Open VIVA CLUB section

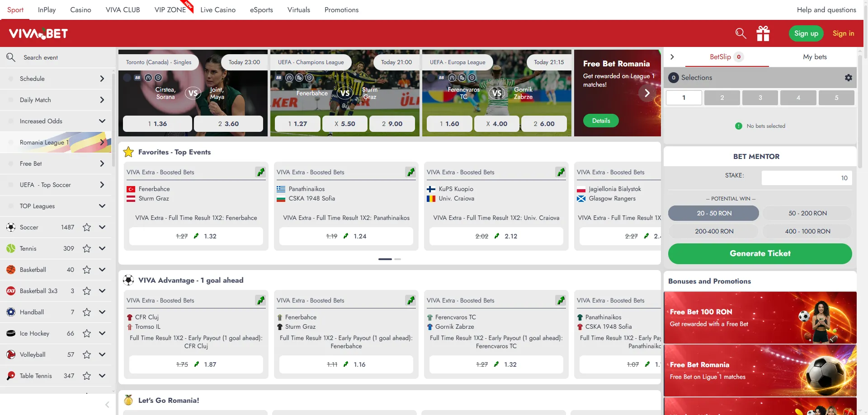[123, 9]
